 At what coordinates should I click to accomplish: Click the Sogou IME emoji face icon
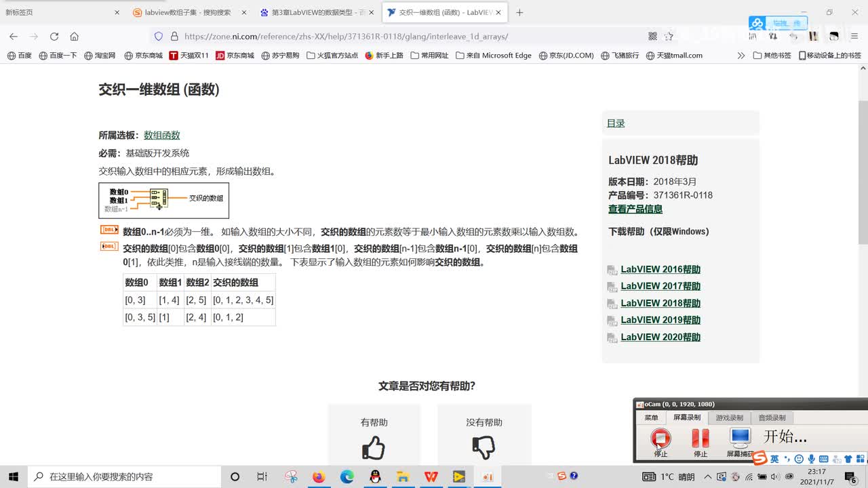click(800, 459)
